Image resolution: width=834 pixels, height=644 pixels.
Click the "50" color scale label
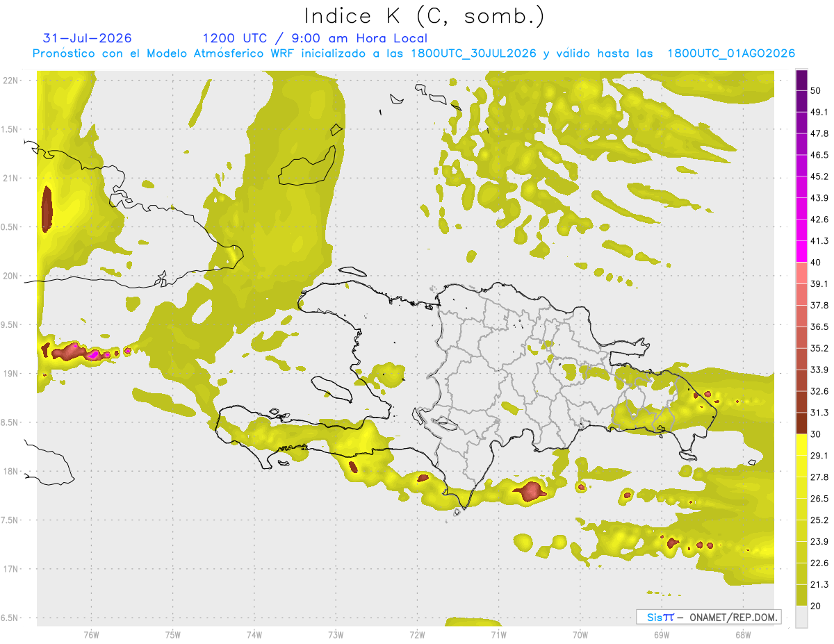[x=816, y=90]
